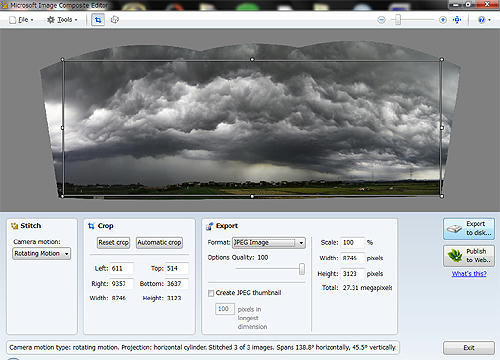Open the File menu

(x=22, y=20)
